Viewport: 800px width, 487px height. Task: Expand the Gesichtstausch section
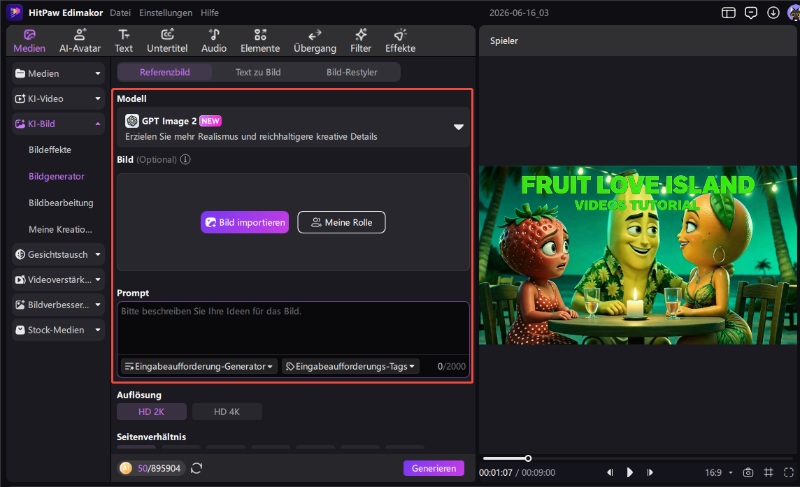pyautogui.click(x=58, y=254)
